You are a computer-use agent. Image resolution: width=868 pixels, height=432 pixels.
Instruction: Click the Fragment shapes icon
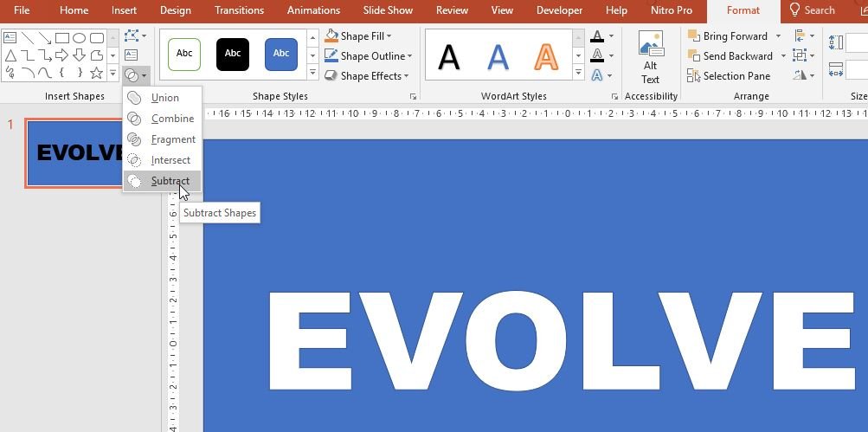[134, 139]
